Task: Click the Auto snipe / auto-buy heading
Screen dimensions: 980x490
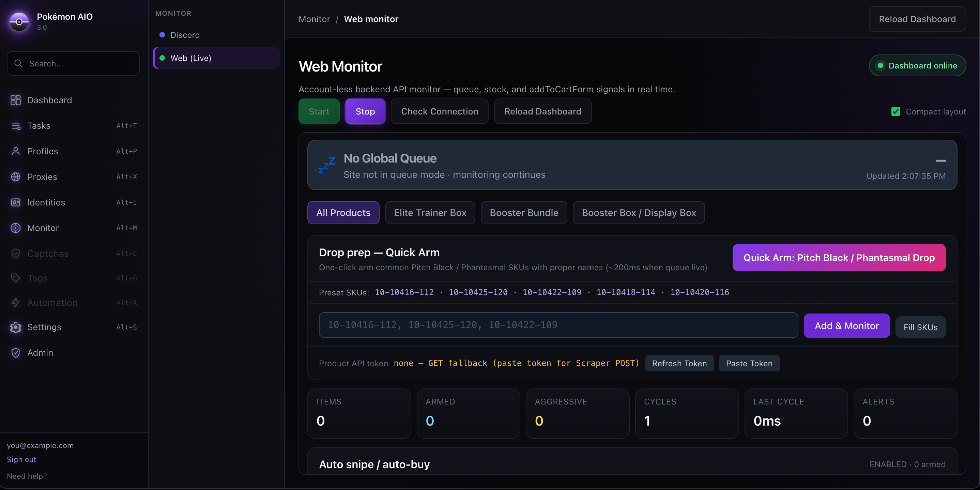Action: tap(374, 464)
